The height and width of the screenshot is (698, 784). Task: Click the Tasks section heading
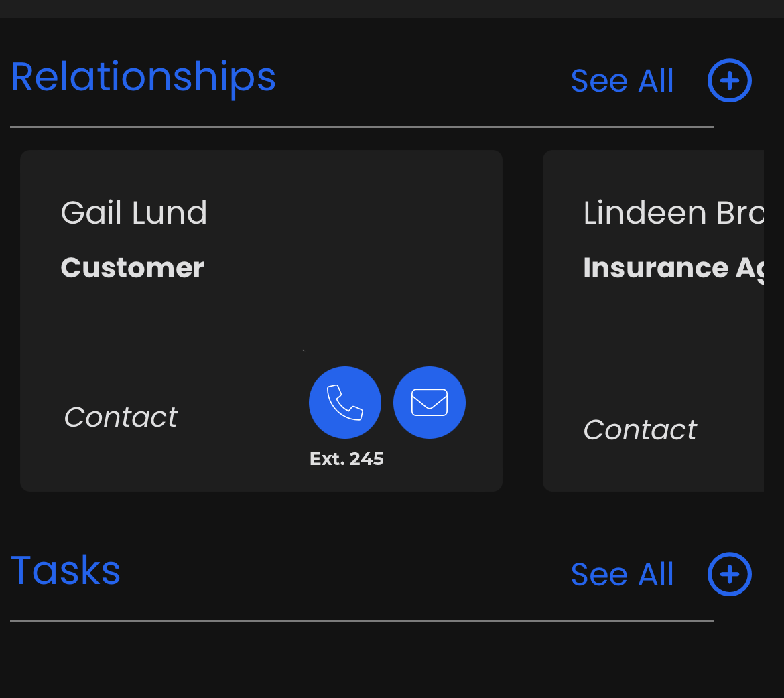(x=66, y=571)
